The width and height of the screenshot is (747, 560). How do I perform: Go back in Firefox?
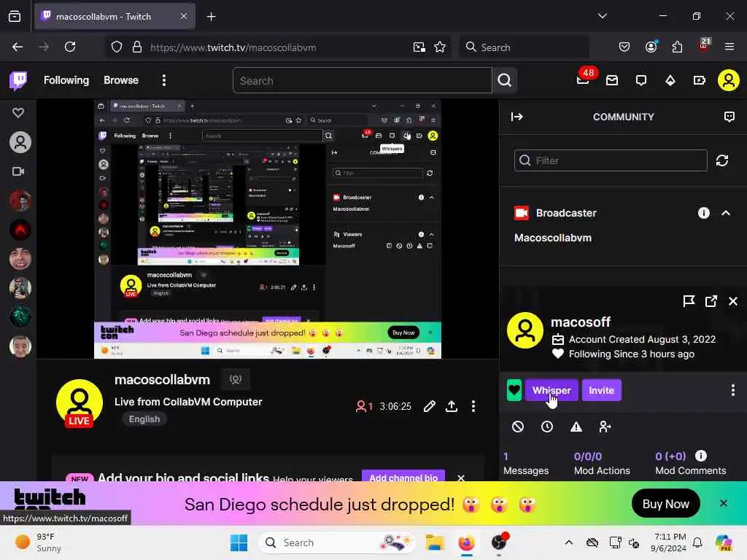(18, 47)
